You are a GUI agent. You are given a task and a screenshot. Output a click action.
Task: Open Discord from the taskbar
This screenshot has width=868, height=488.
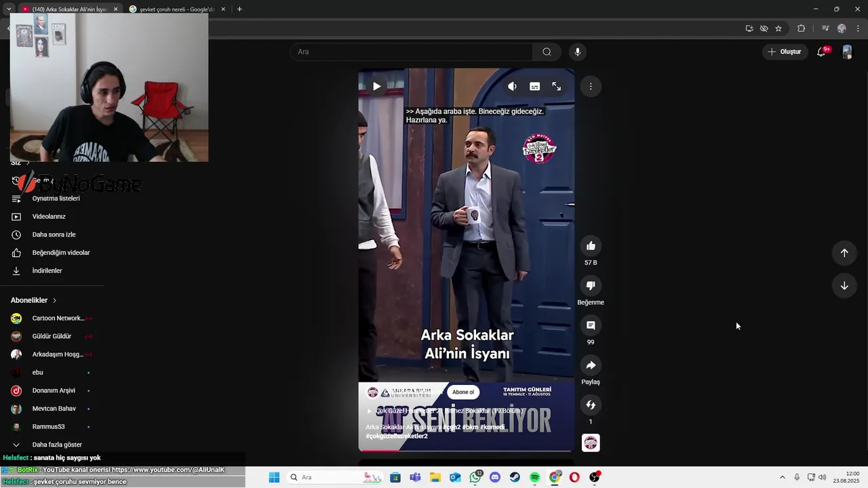(495, 477)
